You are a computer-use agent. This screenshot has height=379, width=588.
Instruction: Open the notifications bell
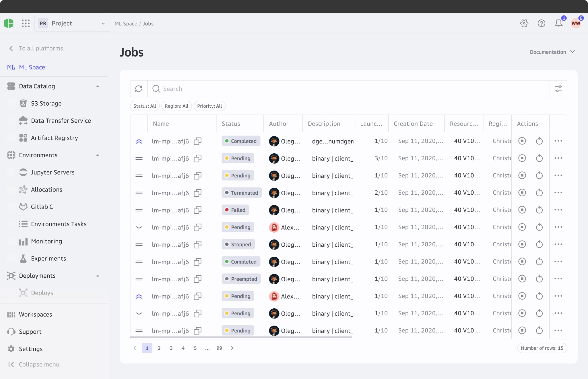click(x=559, y=23)
